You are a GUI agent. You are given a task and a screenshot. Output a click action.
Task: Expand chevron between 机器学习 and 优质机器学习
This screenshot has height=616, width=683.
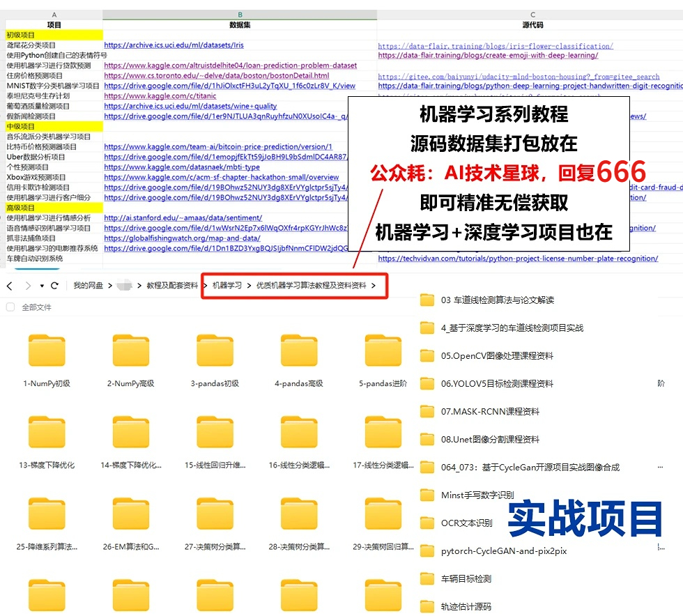pos(250,286)
